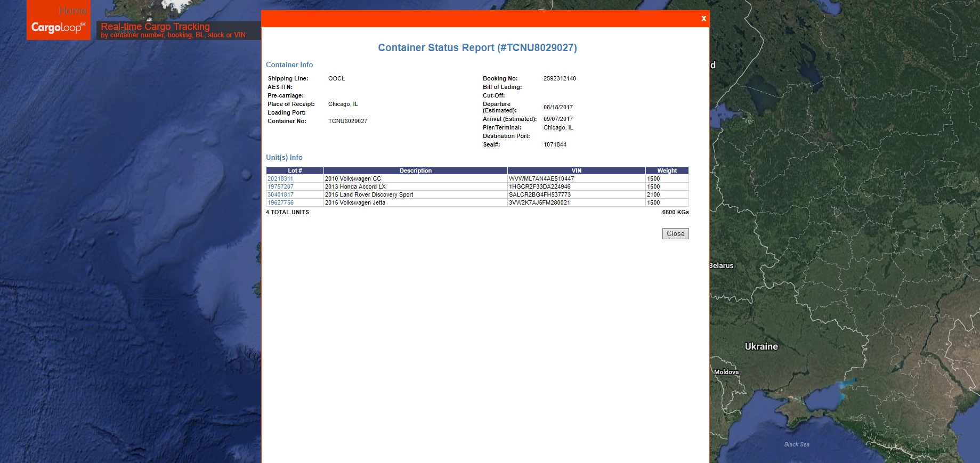Click the Container Status Report title
This screenshot has width=980, height=463.
click(477, 47)
